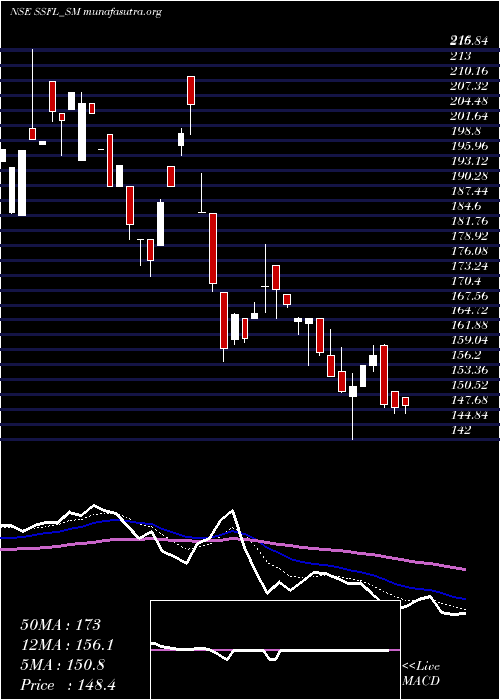
Task: Click the NSE SSFL_SM munafasutra.org title text
Action: click(x=85, y=12)
